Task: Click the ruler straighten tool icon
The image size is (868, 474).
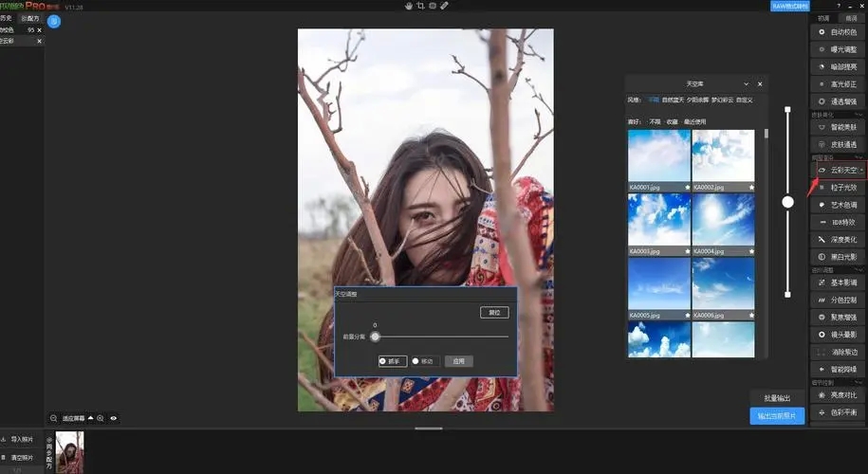Action: pyautogui.click(x=444, y=6)
